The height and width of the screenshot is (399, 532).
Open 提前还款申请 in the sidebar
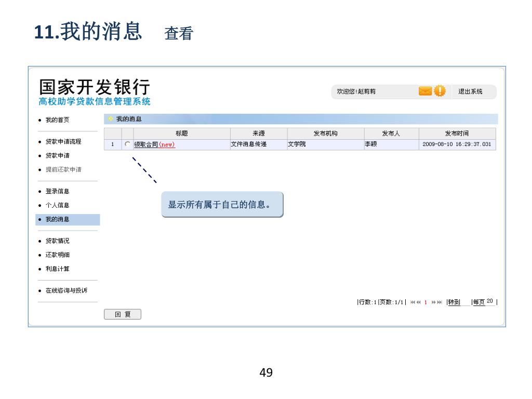click(63, 169)
